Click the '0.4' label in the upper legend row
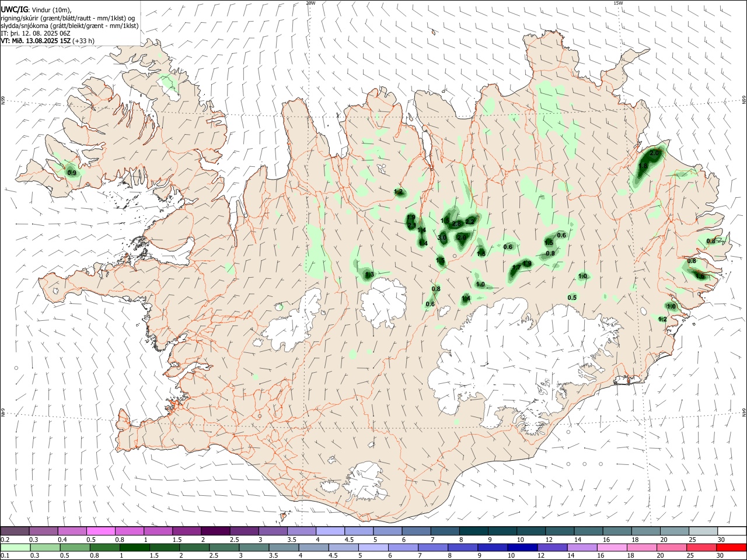This screenshot has height=560, width=747. 62,540
